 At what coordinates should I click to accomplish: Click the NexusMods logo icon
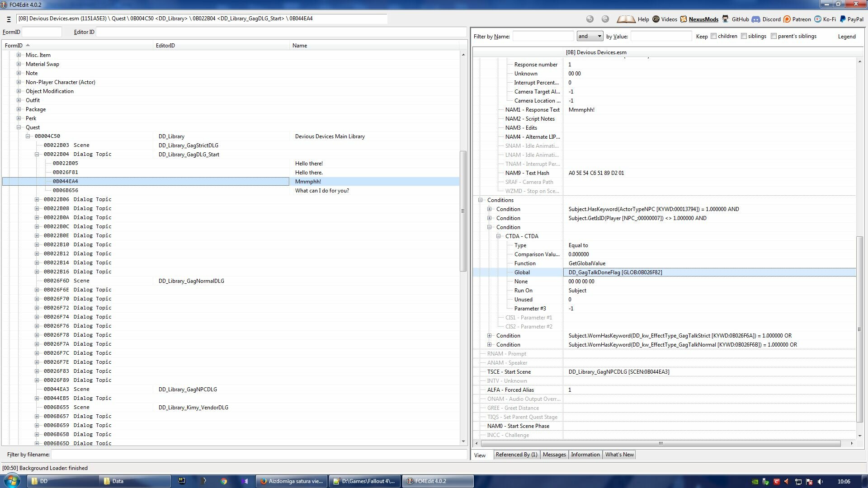tap(684, 19)
